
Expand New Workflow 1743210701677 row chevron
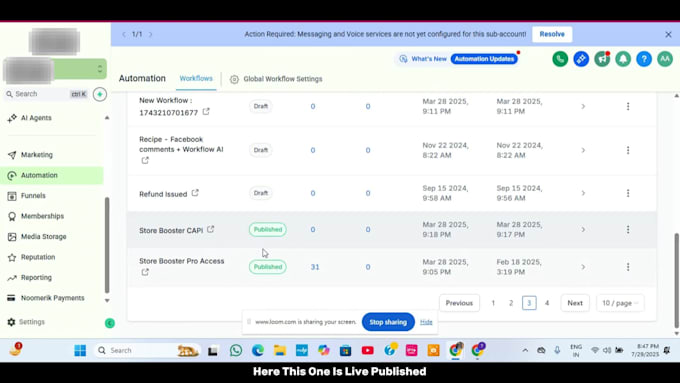[583, 106]
